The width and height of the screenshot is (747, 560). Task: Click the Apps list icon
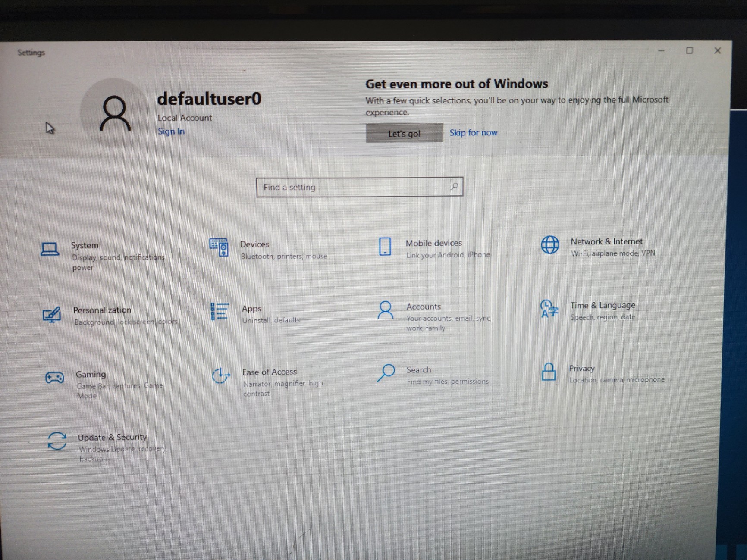220,311
